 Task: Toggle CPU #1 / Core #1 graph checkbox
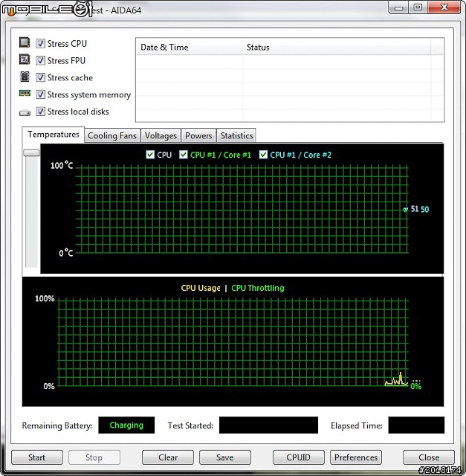click(x=184, y=155)
